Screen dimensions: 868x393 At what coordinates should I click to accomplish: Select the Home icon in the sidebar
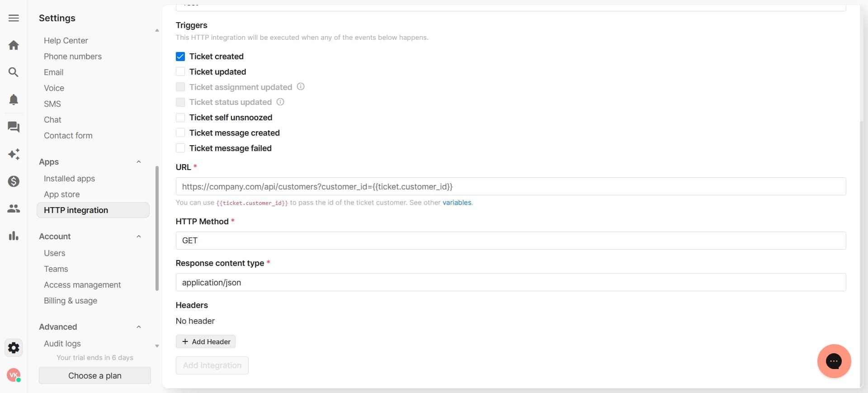coord(14,45)
